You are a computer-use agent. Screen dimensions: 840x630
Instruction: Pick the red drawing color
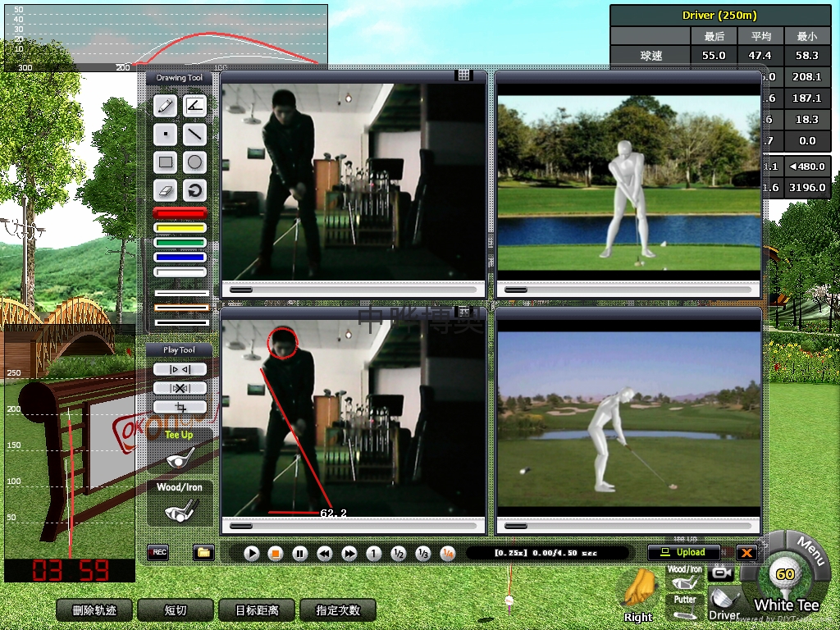click(180, 212)
